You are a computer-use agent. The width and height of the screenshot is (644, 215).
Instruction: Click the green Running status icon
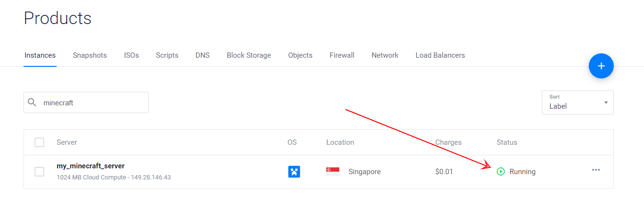(x=501, y=172)
